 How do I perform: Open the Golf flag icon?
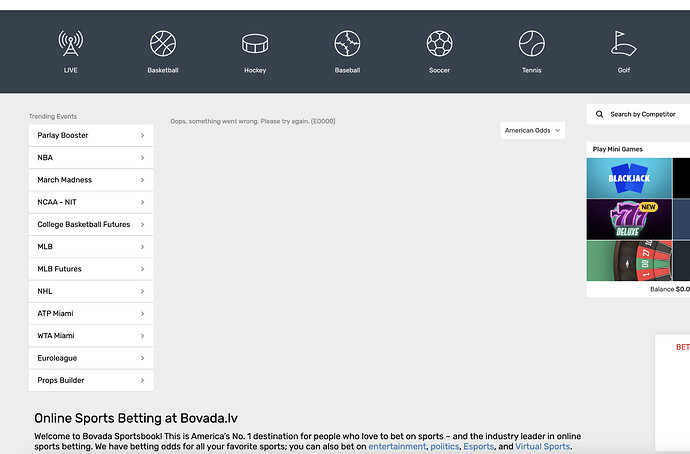624,44
